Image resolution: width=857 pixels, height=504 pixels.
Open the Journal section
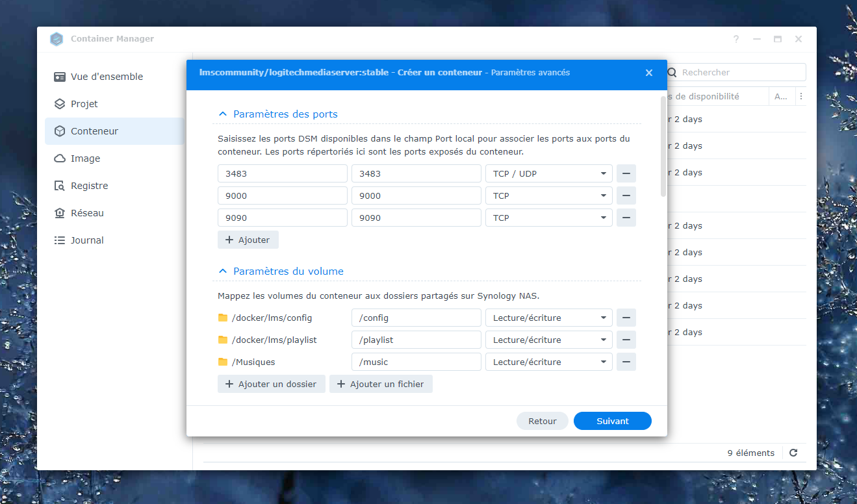(114, 240)
